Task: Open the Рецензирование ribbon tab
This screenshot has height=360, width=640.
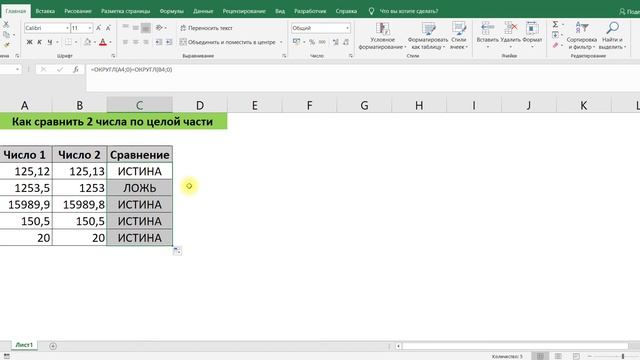Action: pos(244,11)
